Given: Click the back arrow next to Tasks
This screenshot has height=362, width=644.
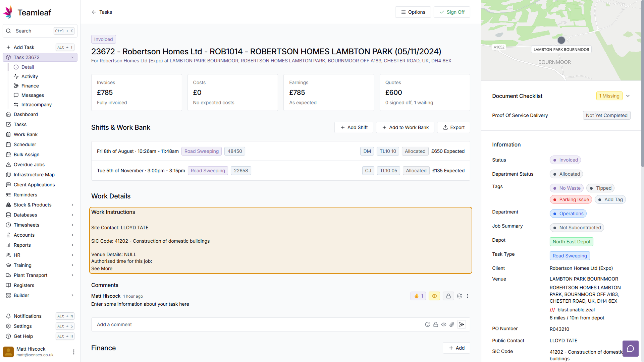Looking at the screenshot, I should point(94,12).
